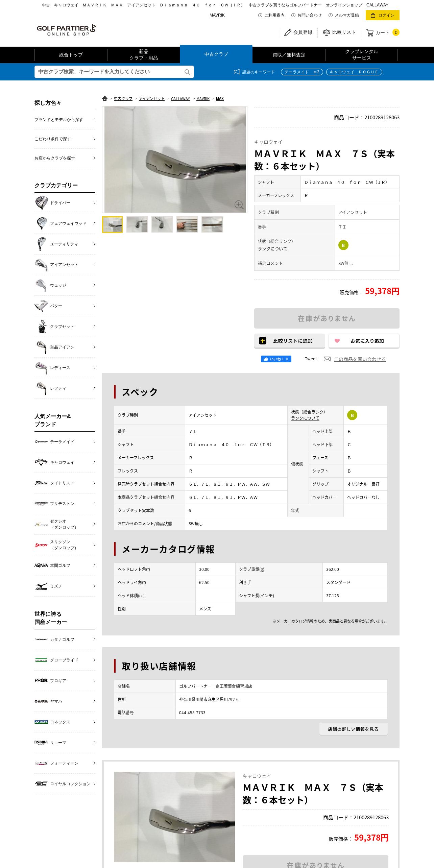Select the fourth thumbnail showing iron set
434x868 pixels.
[187, 224]
